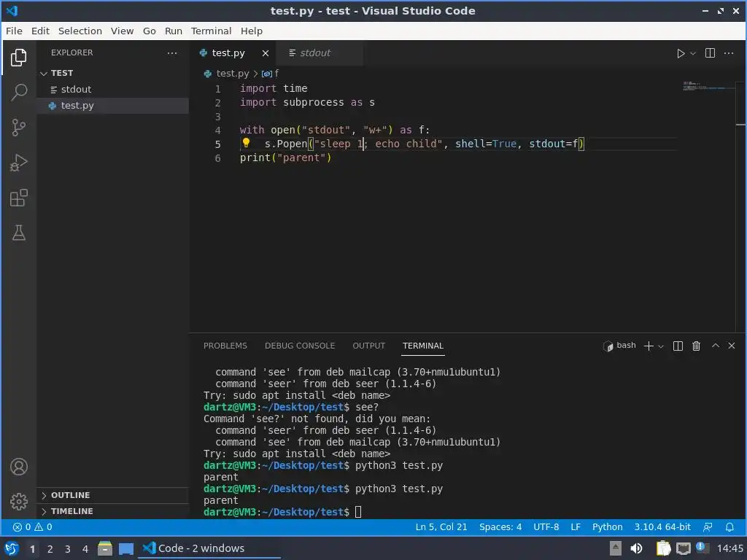The height and width of the screenshot is (560, 747).
Task: Open the Search view in activity bar
Action: click(18, 92)
